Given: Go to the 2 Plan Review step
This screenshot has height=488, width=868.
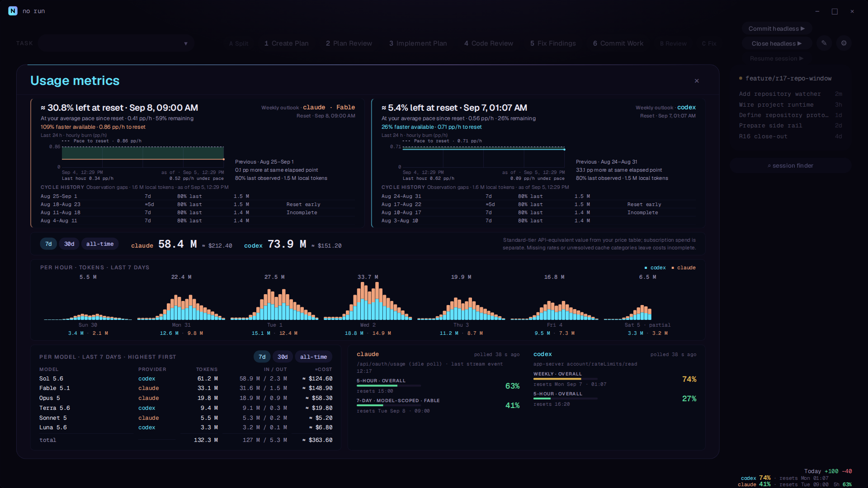Looking at the screenshot, I should point(349,43).
